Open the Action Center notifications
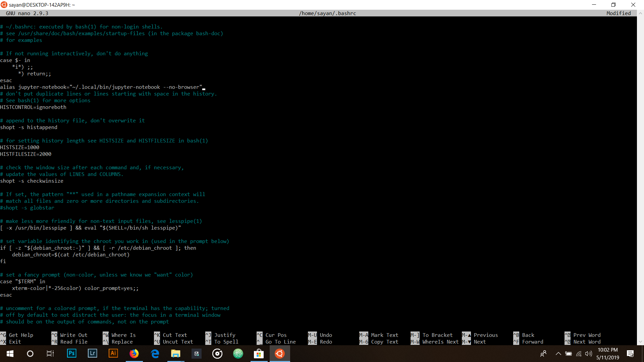 (630, 354)
